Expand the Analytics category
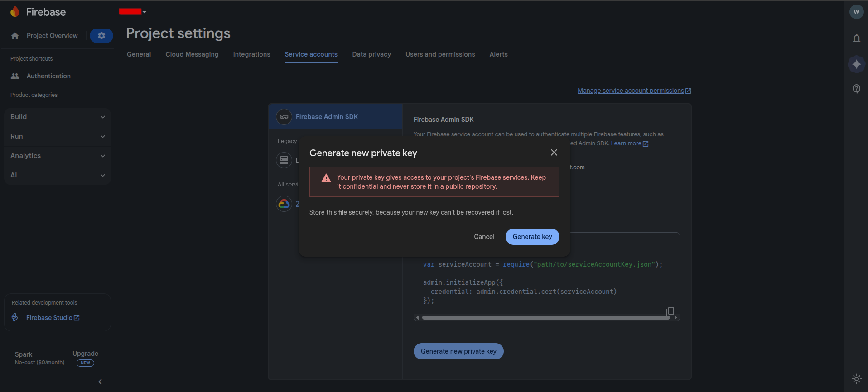This screenshot has width=868, height=392. click(58, 156)
